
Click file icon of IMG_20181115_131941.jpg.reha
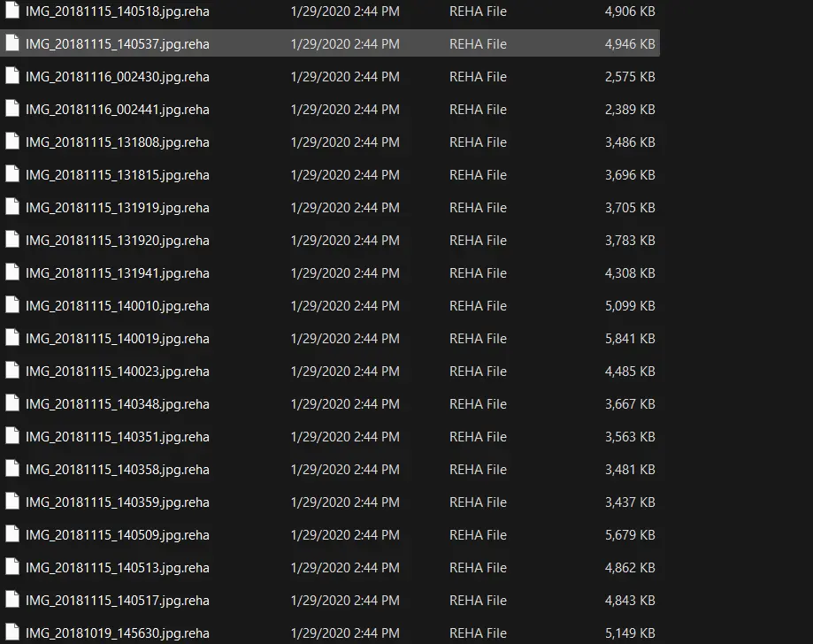(12, 272)
